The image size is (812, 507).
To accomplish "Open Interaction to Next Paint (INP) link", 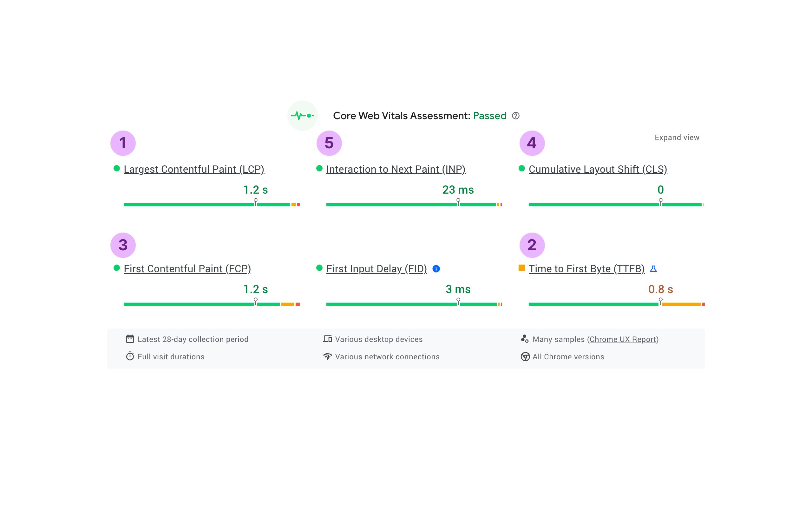I will pos(396,169).
